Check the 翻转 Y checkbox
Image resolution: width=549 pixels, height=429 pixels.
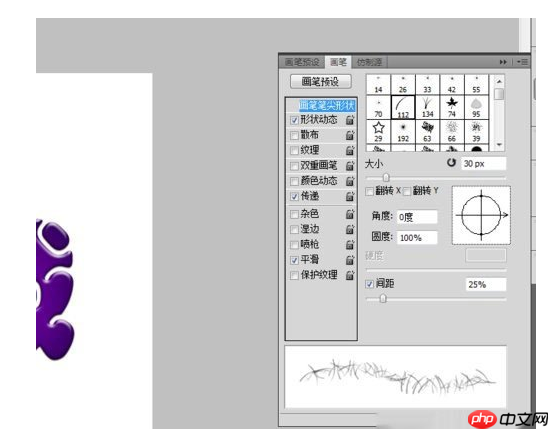point(407,192)
